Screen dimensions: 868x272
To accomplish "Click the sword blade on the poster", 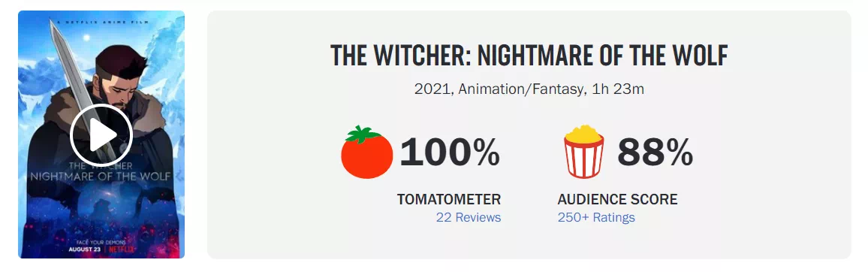I will [76, 72].
